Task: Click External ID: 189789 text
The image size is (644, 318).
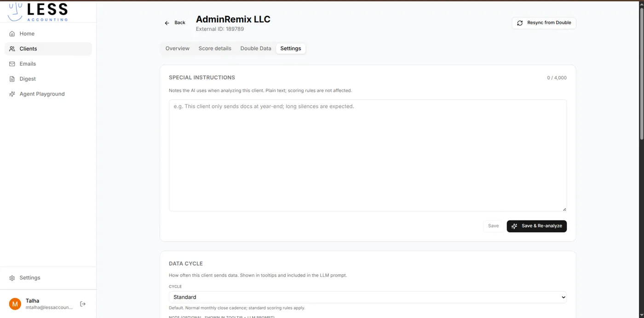Action: (x=220, y=29)
